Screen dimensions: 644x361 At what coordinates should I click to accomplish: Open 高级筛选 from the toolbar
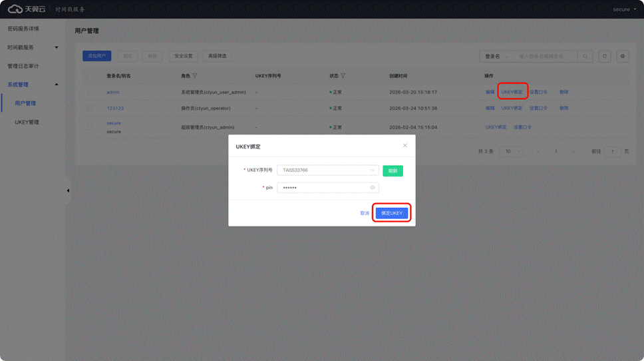click(218, 56)
